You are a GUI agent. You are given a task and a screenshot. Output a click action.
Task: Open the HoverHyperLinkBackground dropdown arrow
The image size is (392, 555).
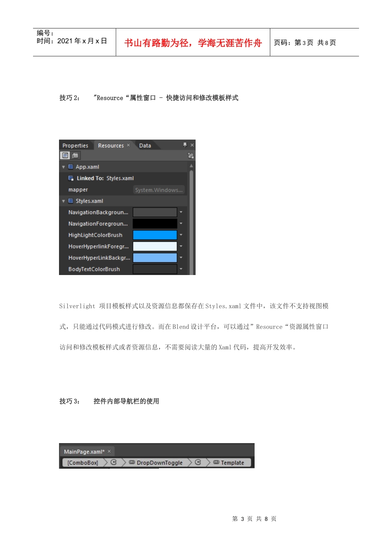(x=181, y=258)
